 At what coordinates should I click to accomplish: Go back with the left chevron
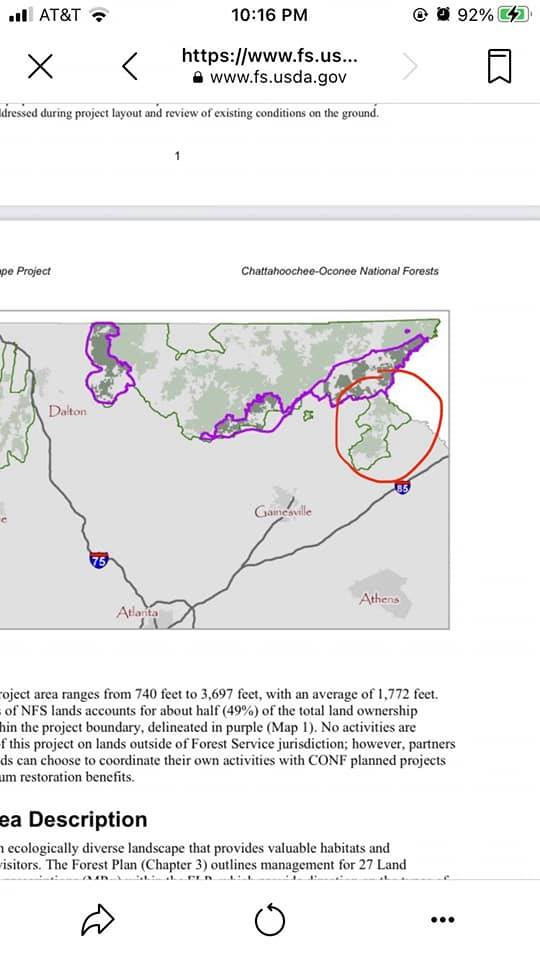[x=130, y=66]
